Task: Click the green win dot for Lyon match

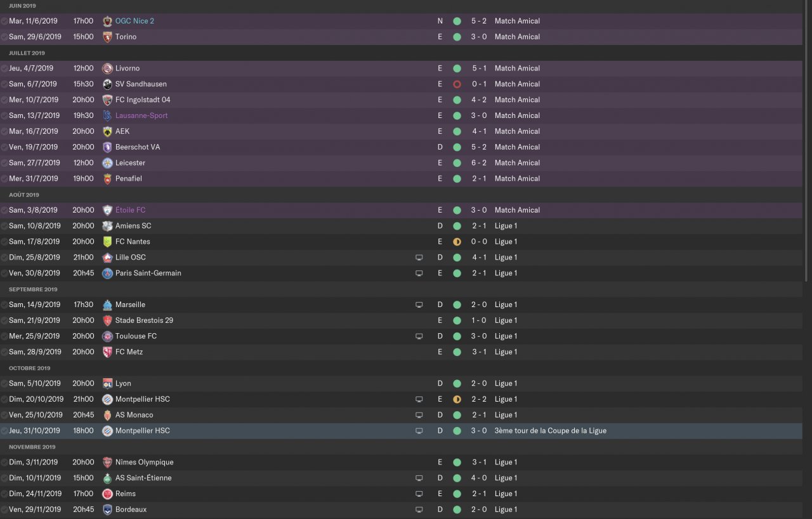Action: [457, 384]
